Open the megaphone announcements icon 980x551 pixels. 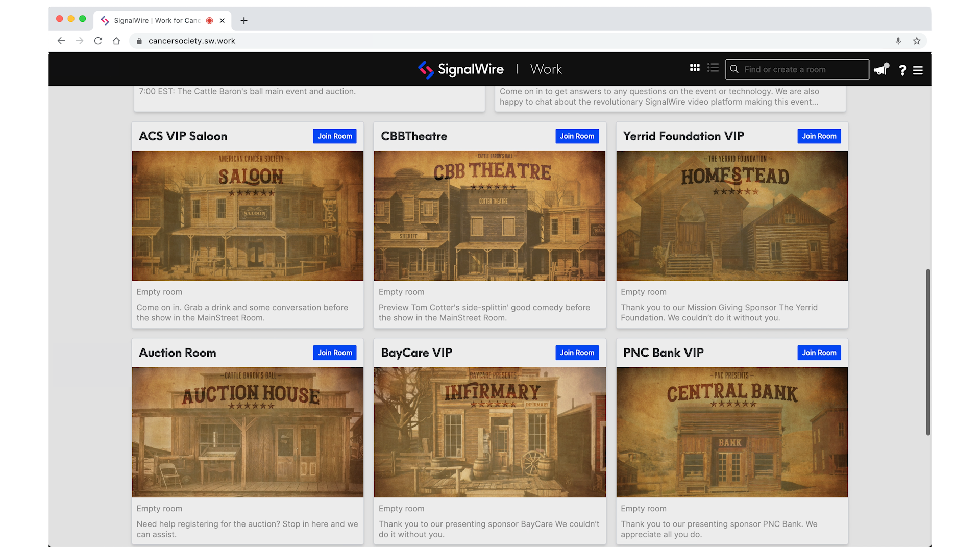pyautogui.click(x=881, y=69)
